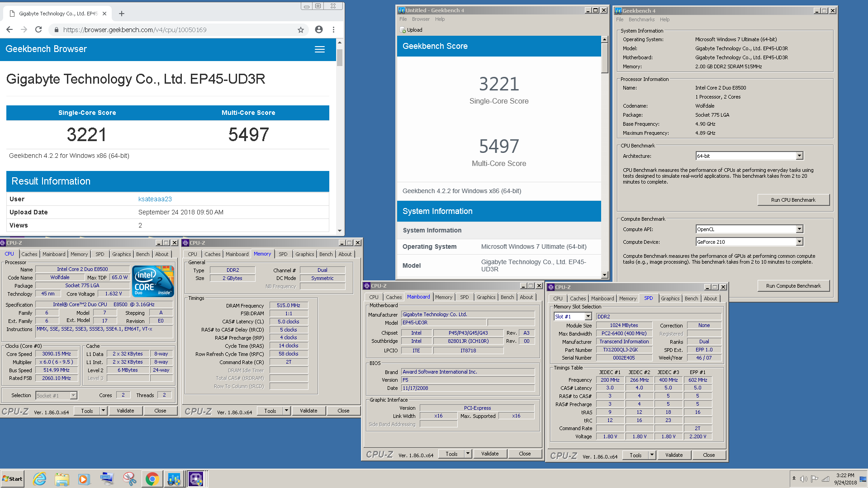The width and height of the screenshot is (868, 488).
Task: Click the volume speaker tray icon
Action: click(x=803, y=479)
